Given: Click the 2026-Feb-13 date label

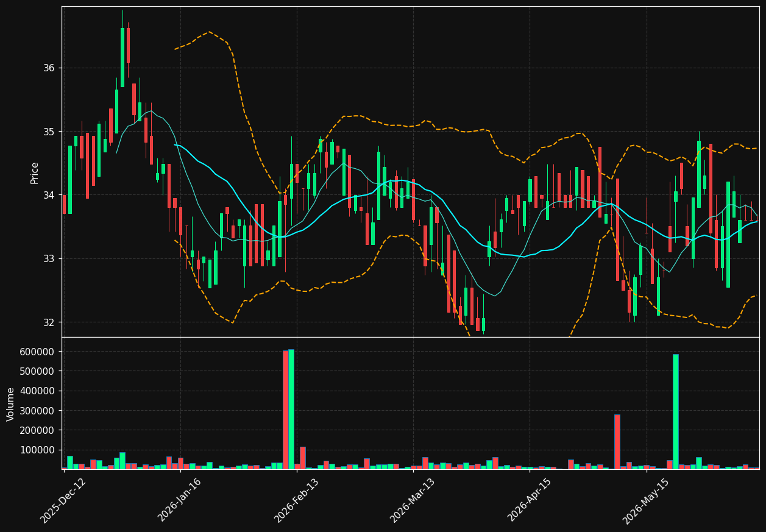Looking at the screenshot, I should click(x=297, y=500).
